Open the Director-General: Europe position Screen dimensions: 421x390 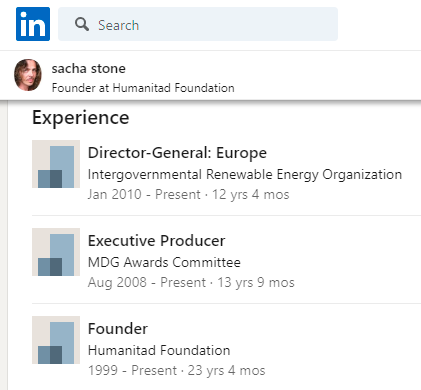pyautogui.click(x=177, y=153)
